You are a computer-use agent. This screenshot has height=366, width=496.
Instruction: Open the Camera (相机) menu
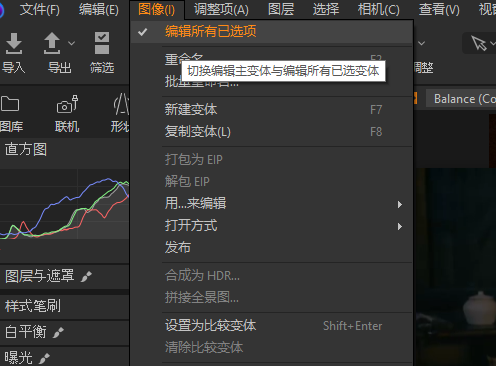(378, 10)
